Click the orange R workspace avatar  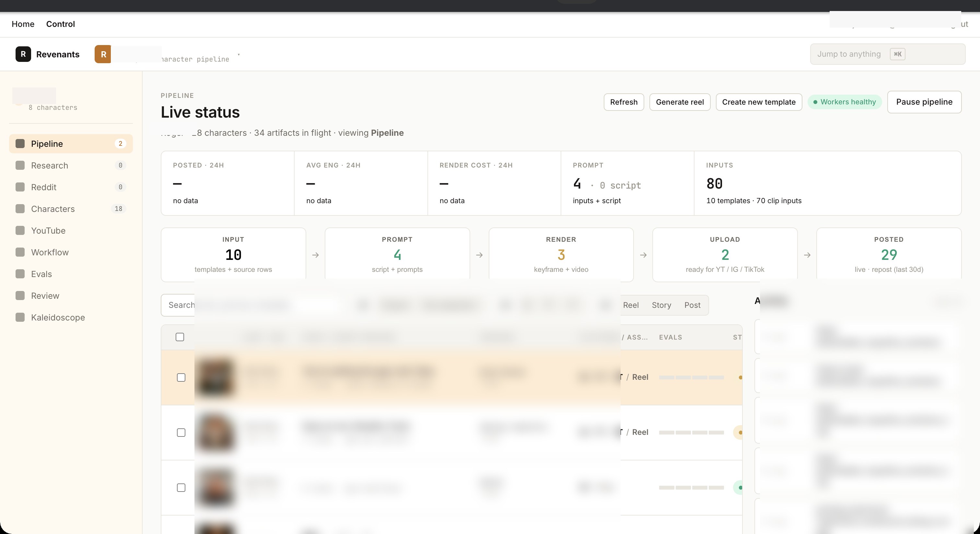pos(103,54)
